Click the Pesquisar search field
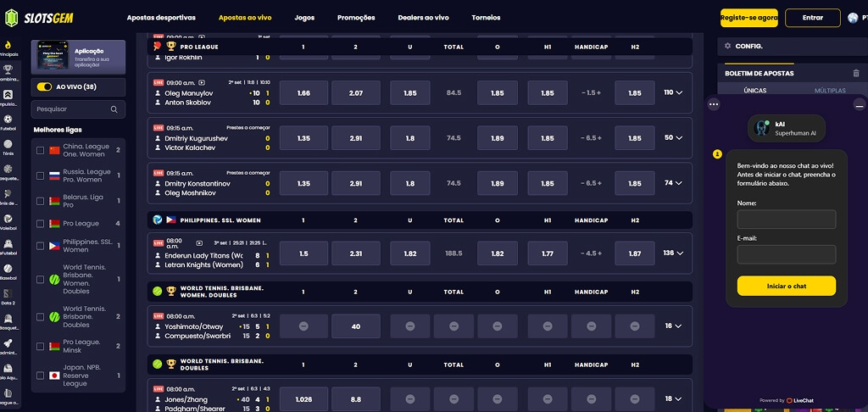Image resolution: width=868 pixels, height=412 pixels. 78,109
